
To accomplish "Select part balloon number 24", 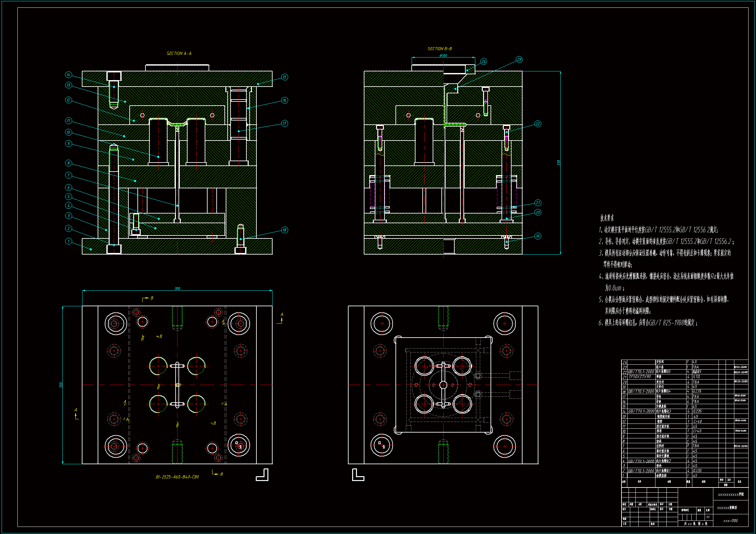I will pyautogui.click(x=483, y=61).
